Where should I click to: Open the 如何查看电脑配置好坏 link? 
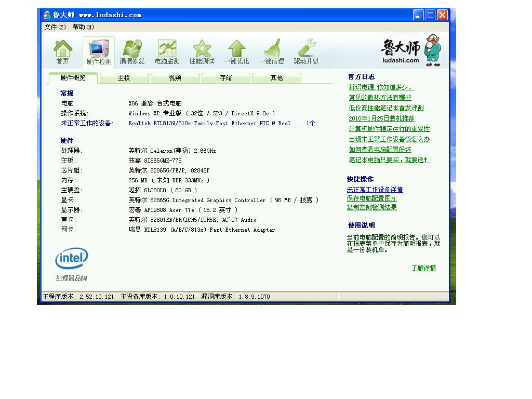point(380,150)
